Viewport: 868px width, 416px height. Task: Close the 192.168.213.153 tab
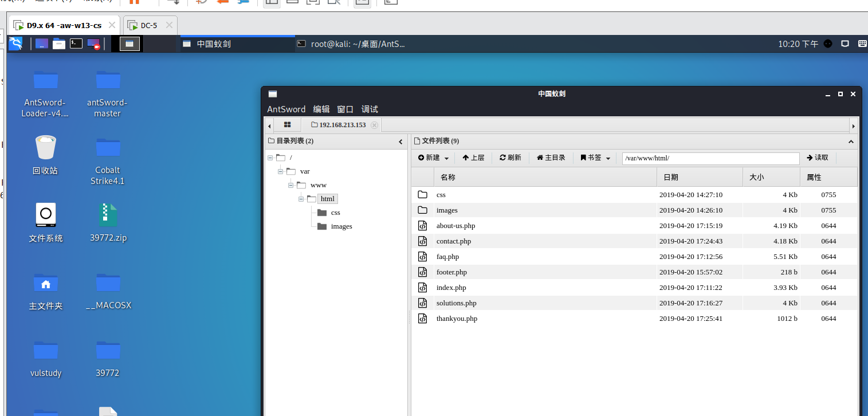pyautogui.click(x=375, y=125)
